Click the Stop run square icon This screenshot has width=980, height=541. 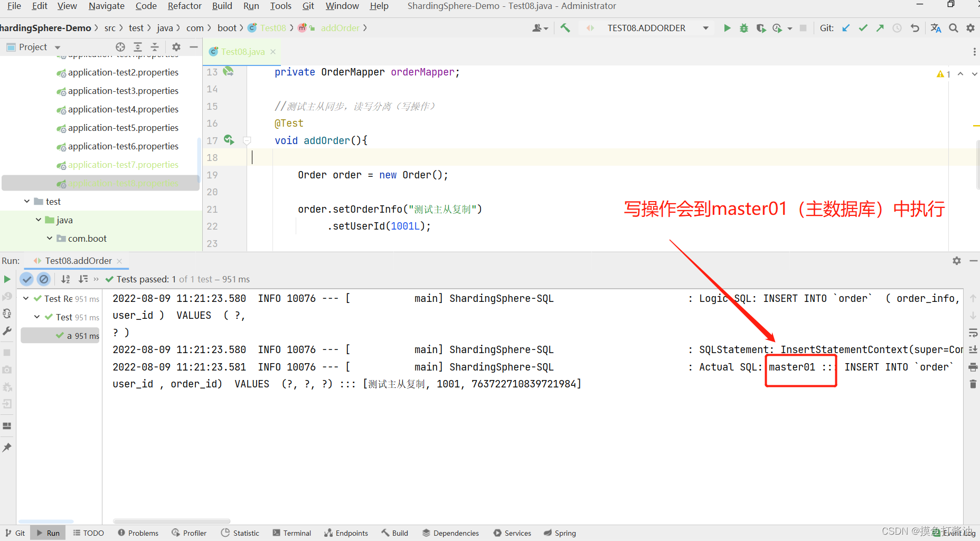point(803,28)
